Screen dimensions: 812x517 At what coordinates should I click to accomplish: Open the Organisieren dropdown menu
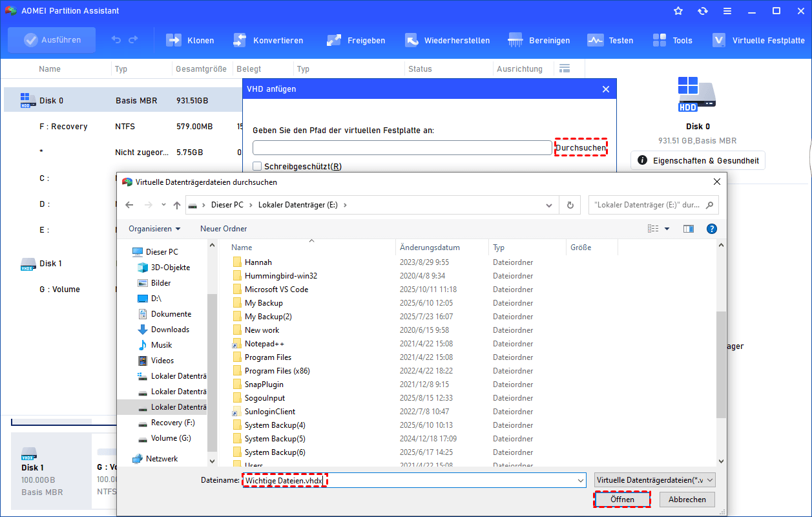pyautogui.click(x=154, y=229)
